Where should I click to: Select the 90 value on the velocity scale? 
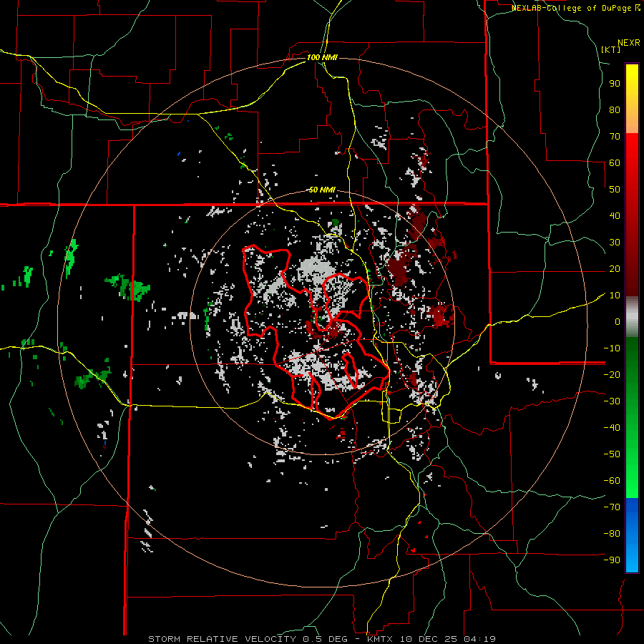[615, 84]
